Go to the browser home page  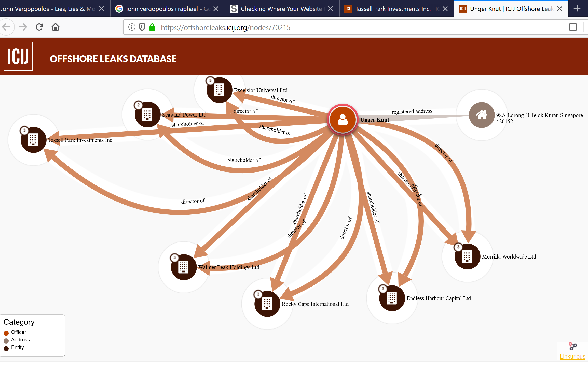(56, 27)
